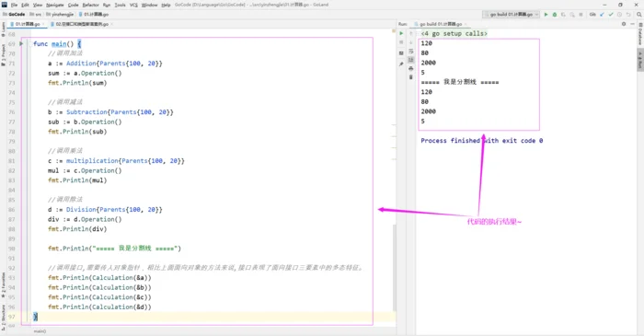The width and height of the screenshot is (644, 336).
Task: Open the View menu
Action: click(x=38, y=5)
